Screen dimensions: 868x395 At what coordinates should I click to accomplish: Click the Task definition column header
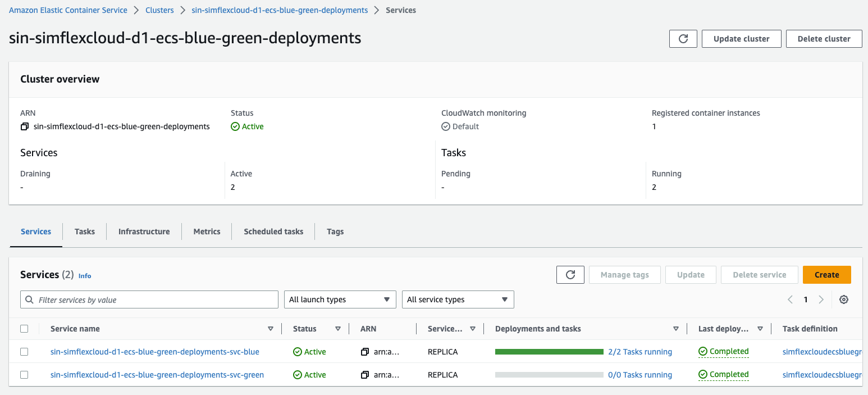point(810,329)
